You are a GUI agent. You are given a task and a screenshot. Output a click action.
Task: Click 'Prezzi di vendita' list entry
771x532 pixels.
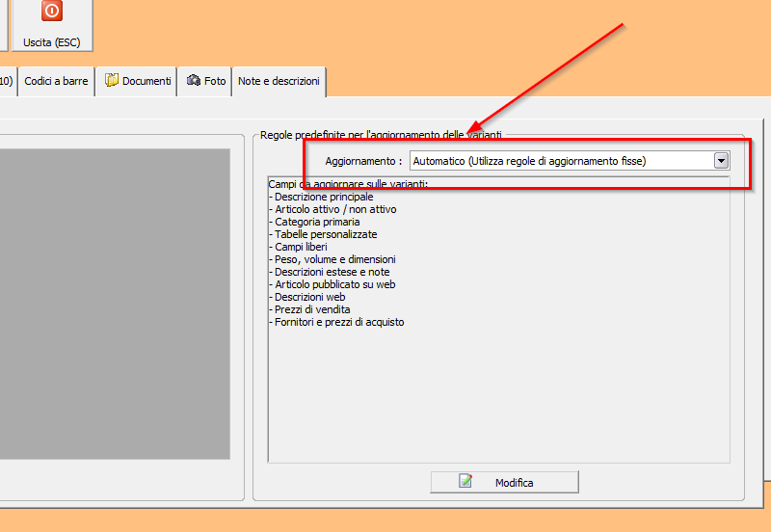309,309
